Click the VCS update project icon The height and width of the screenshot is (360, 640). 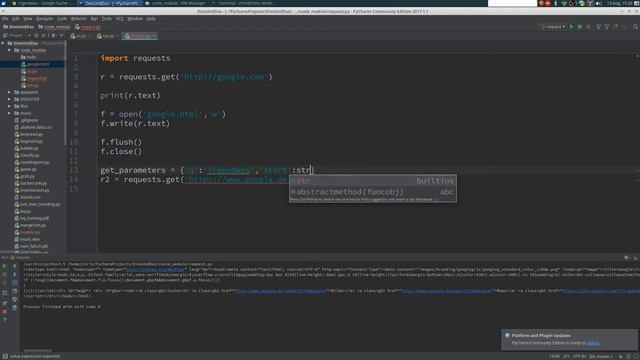pyautogui.click(x=598, y=27)
